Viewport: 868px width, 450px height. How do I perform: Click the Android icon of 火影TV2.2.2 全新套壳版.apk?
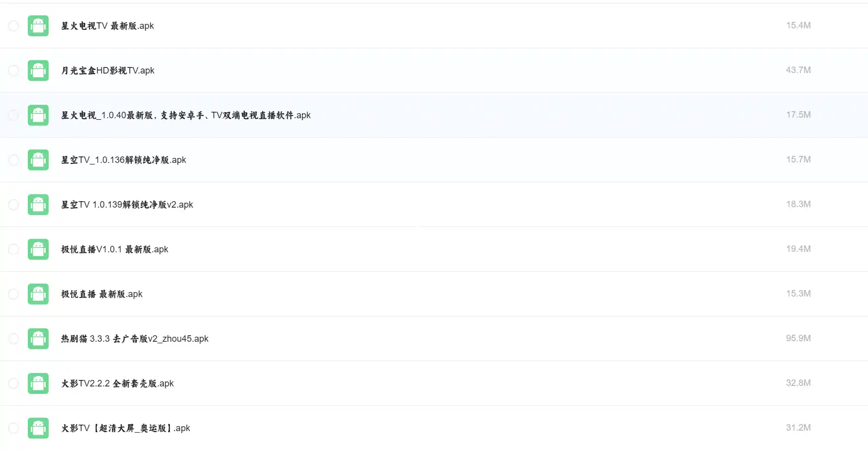[x=38, y=383]
